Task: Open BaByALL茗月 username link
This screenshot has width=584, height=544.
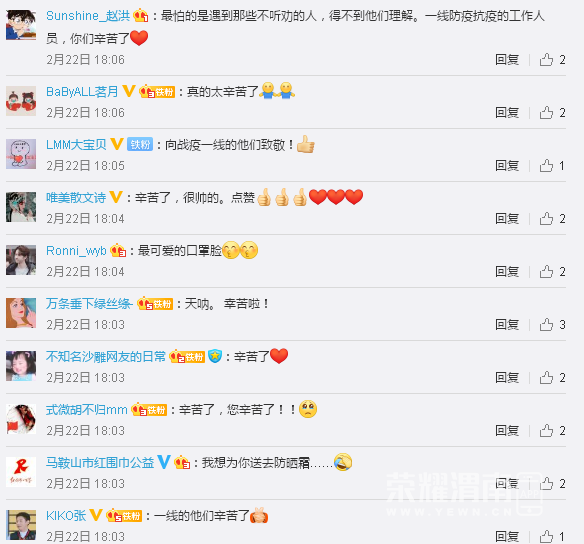Action: point(82,91)
